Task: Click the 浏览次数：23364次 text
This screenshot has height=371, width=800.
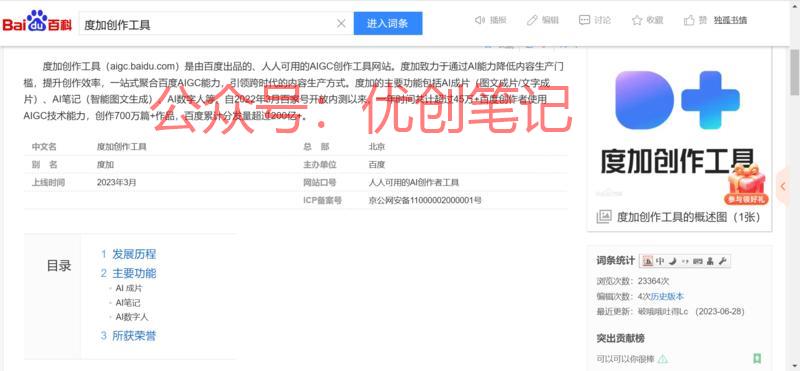Action: [x=633, y=281]
